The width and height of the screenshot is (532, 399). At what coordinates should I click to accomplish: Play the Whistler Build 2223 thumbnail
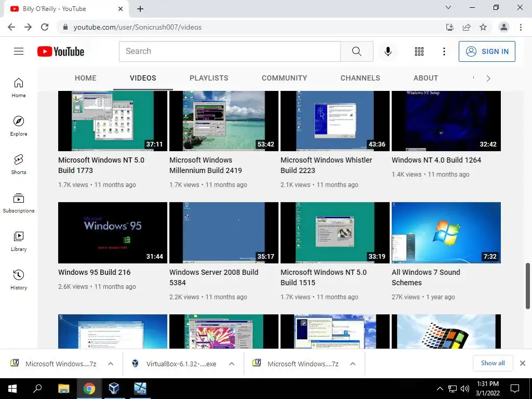tap(335, 121)
